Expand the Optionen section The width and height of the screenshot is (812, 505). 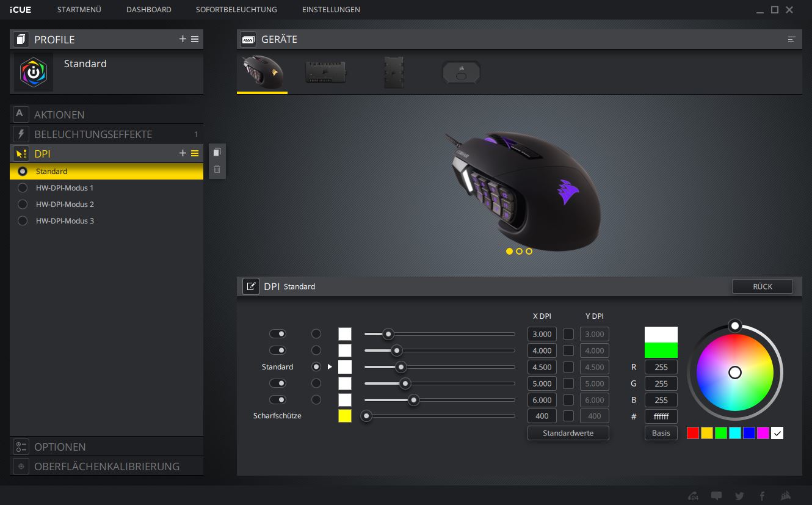point(106,446)
